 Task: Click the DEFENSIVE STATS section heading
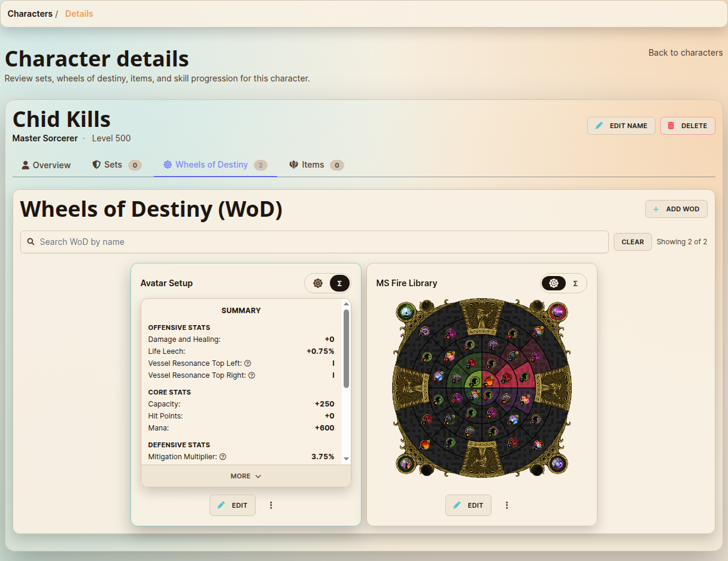click(x=179, y=445)
